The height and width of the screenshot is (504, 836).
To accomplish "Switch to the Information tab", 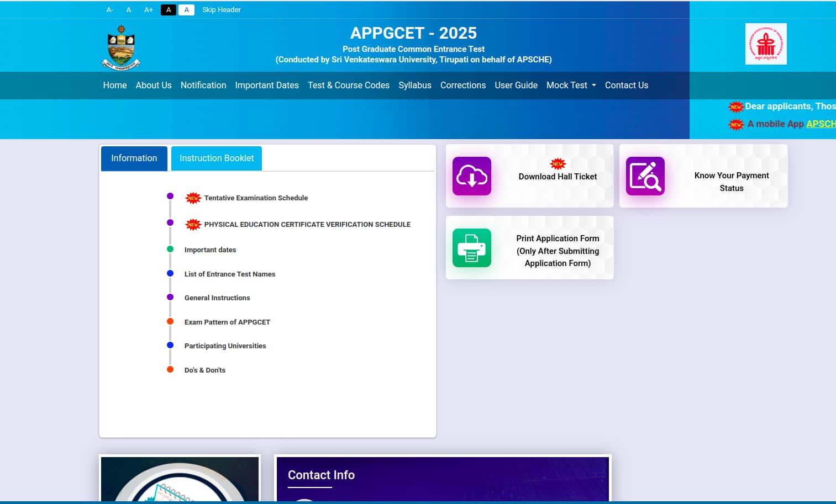I will click(134, 158).
